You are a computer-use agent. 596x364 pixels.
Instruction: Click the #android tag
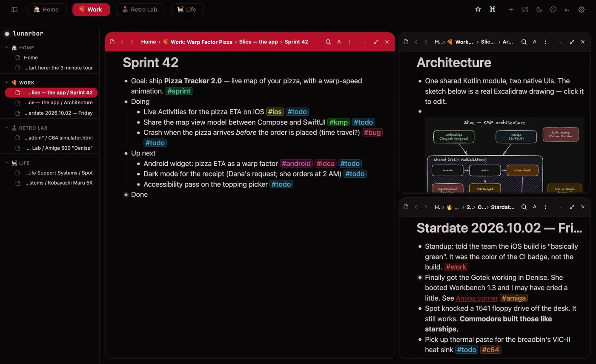click(296, 163)
